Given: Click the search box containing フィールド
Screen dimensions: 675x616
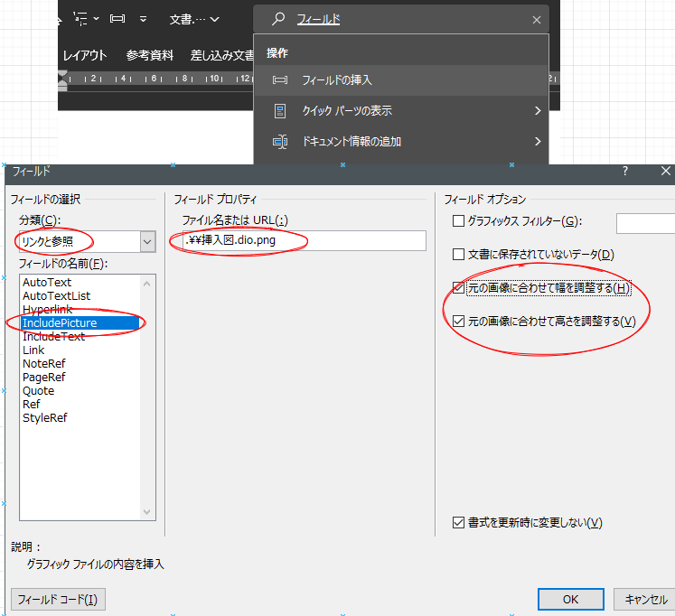Looking at the screenshot, I should (400, 19).
